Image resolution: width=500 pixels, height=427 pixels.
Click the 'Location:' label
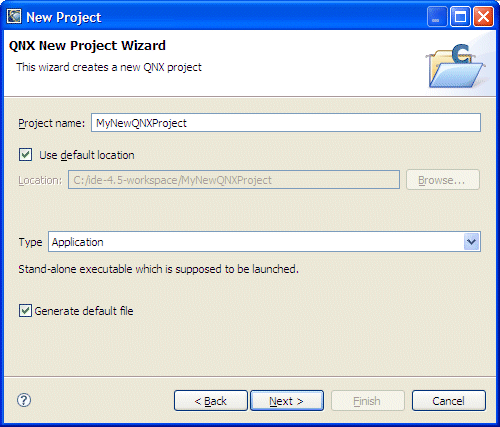(40, 180)
